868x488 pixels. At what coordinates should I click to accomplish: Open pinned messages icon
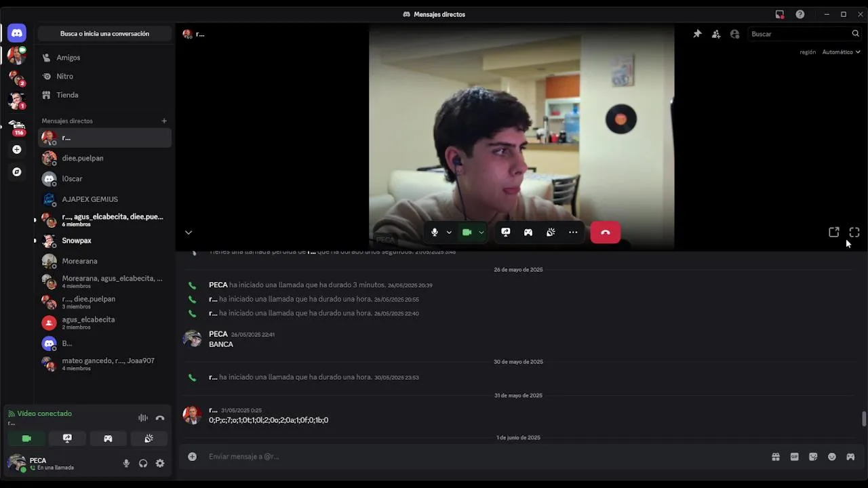pyautogui.click(x=697, y=34)
